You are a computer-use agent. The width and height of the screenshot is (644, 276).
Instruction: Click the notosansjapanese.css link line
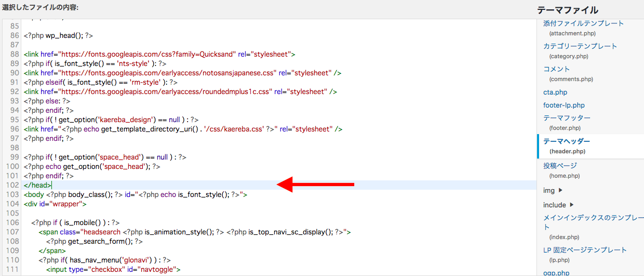[182, 73]
